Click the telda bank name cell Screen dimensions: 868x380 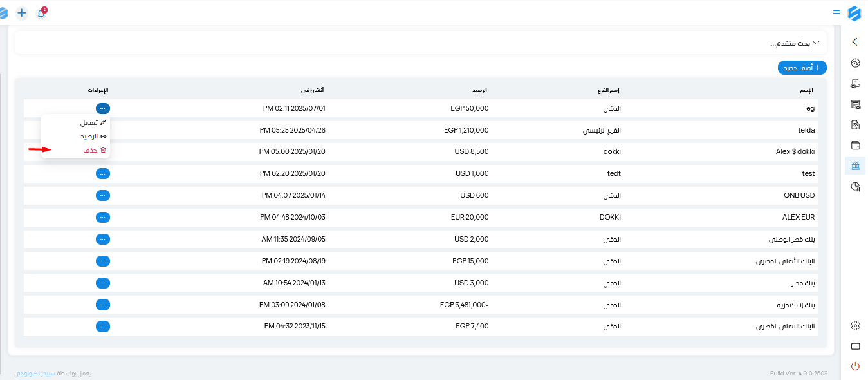coord(806,130)
